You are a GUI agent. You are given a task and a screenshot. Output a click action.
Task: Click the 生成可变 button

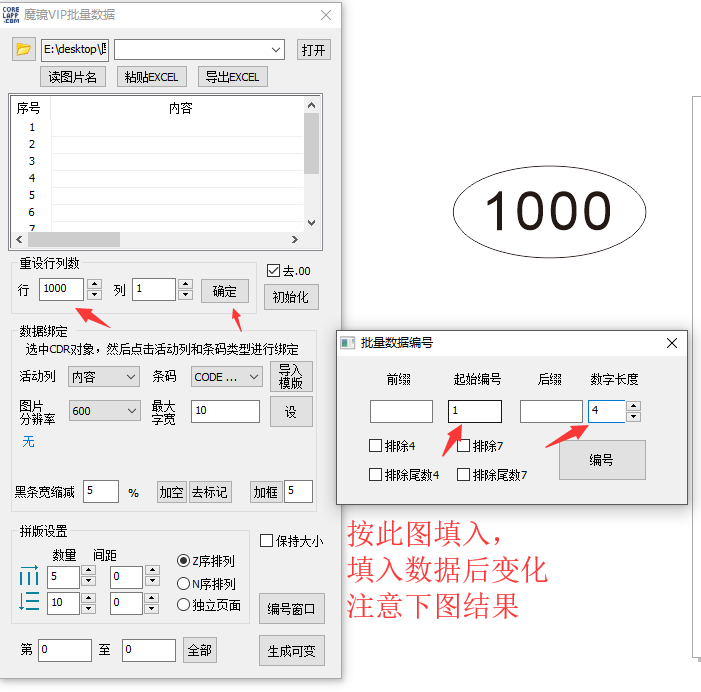point(292,651)
